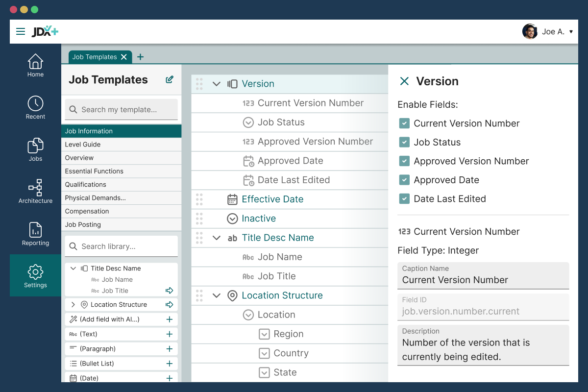Click the edit icon beside Job Templates
588x392 pixels.
170,80
